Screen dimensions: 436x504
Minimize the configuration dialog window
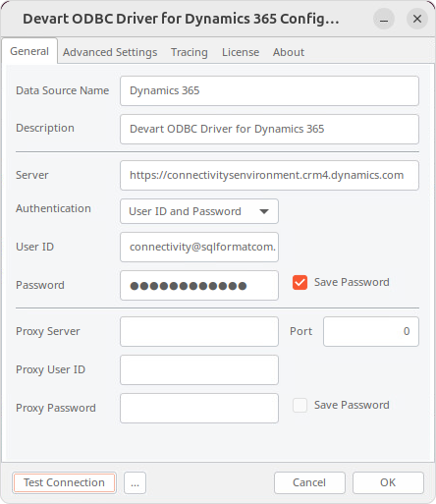click(x=384, y=19)
